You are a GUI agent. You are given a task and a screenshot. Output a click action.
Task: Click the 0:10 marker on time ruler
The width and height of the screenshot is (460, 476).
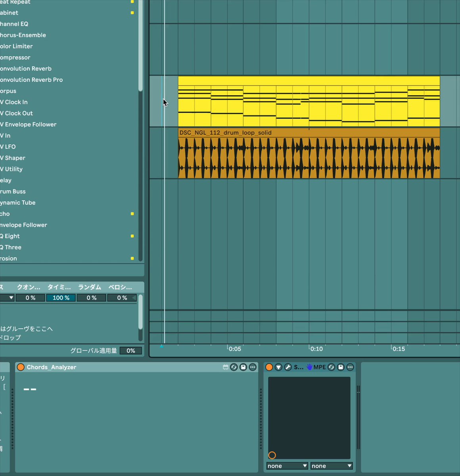pyautogui.click(x=316, y=349)
